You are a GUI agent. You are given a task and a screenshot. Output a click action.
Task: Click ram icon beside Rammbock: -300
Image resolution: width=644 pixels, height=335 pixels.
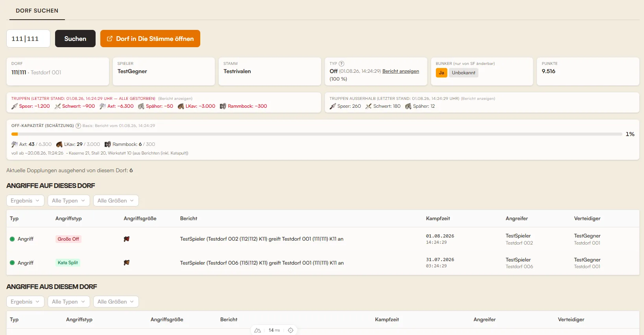(x=223, y=106)
